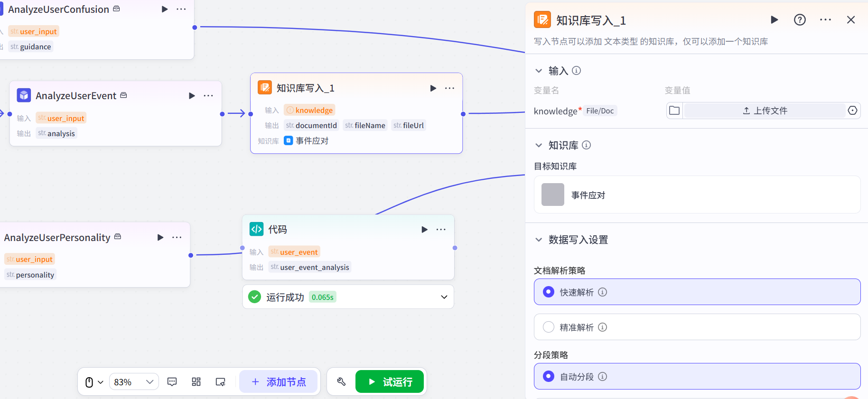Click the 知识库写入_1 title in side panel

591,20
